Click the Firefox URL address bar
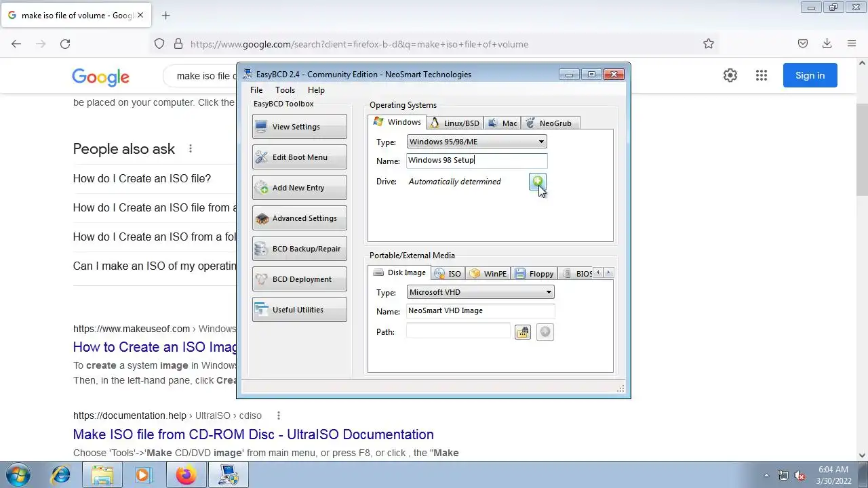This screenshot has width=868, height=488. (434, 44)
